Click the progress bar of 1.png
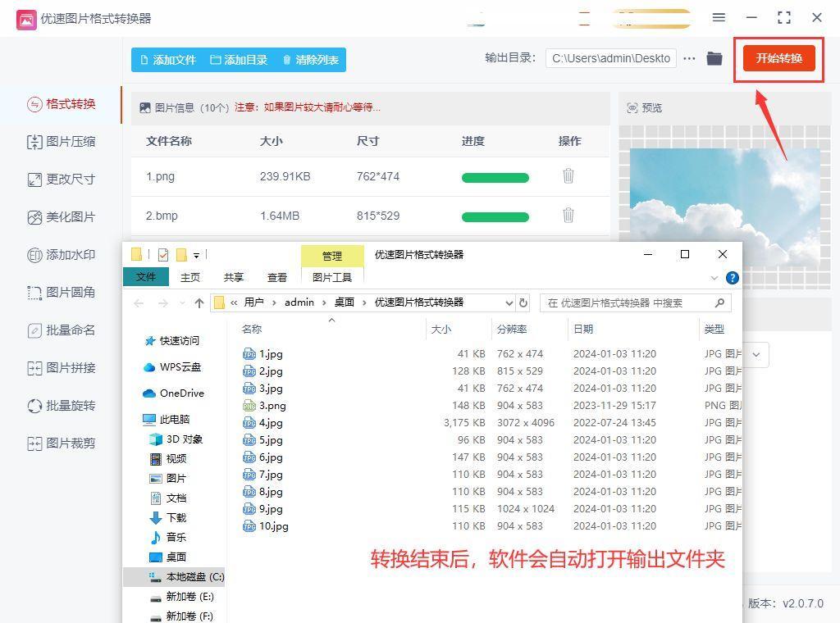This screenshot has height=623, width=840. pos(495,178)
